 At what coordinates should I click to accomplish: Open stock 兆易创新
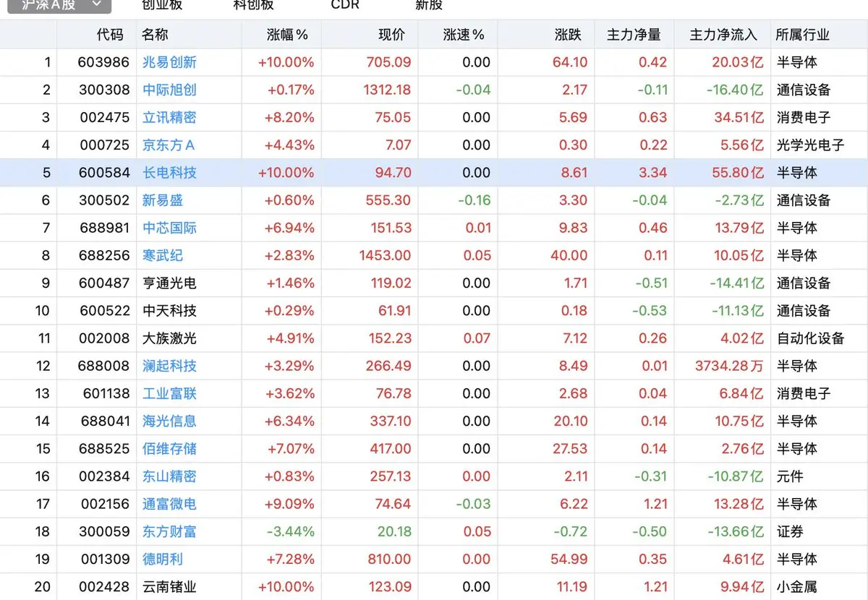coord(169,62)
